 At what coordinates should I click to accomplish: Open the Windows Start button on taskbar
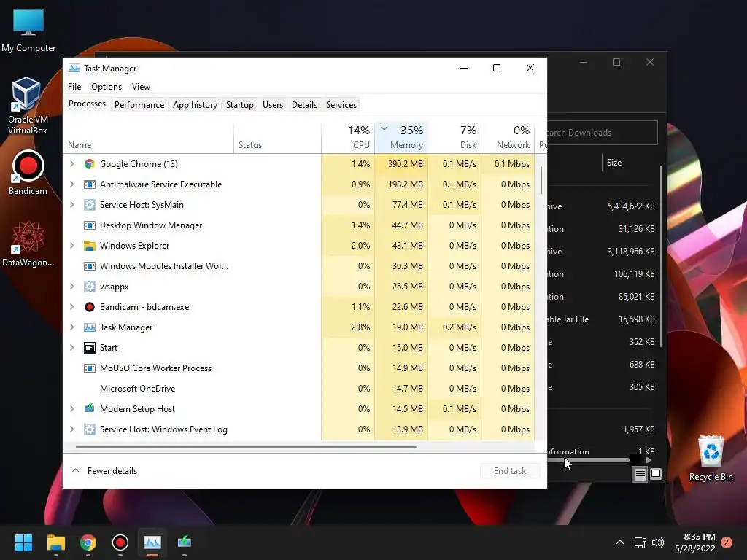[23, 542]
